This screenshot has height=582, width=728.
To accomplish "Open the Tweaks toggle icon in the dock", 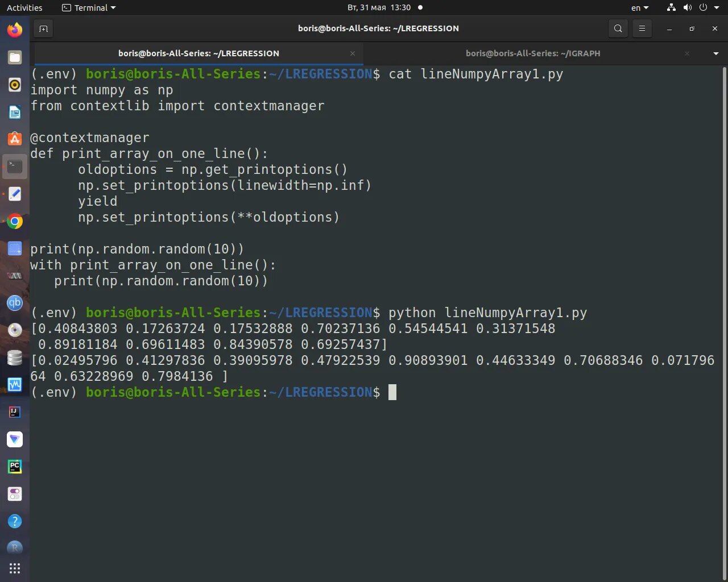I will coord(15,494).
